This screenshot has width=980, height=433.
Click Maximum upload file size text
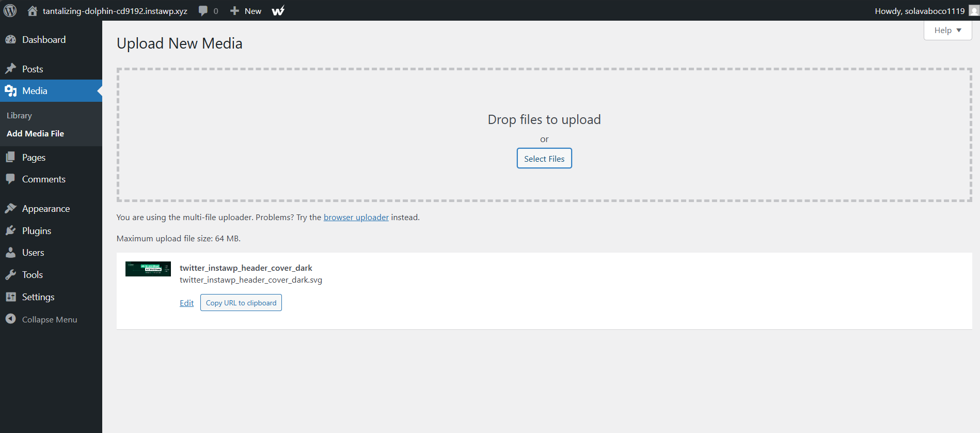[179, 239]
